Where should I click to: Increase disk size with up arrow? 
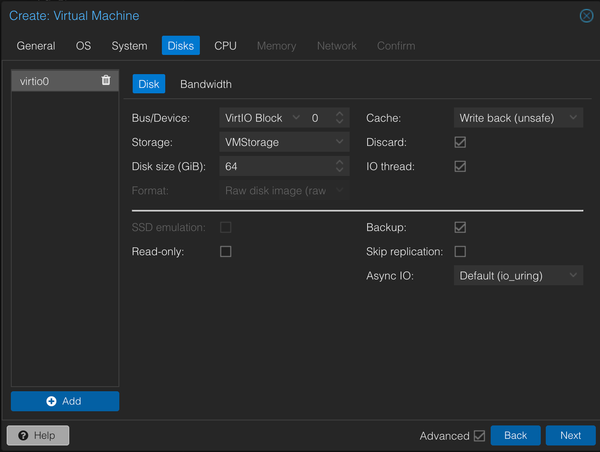pyautogui.click(x=339, y=162)
